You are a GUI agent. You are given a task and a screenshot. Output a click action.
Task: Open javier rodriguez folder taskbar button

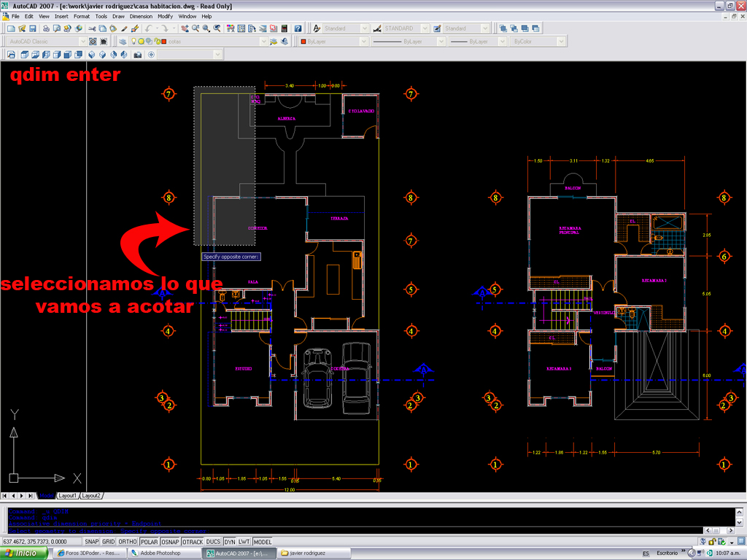[x=314, y=553]
